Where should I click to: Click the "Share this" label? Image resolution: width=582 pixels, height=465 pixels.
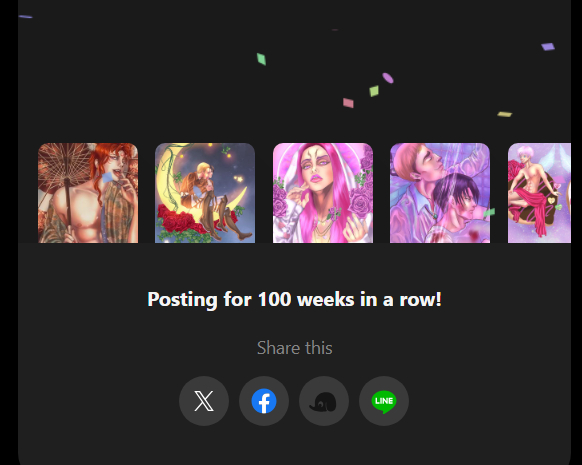(x=295, y=348)
